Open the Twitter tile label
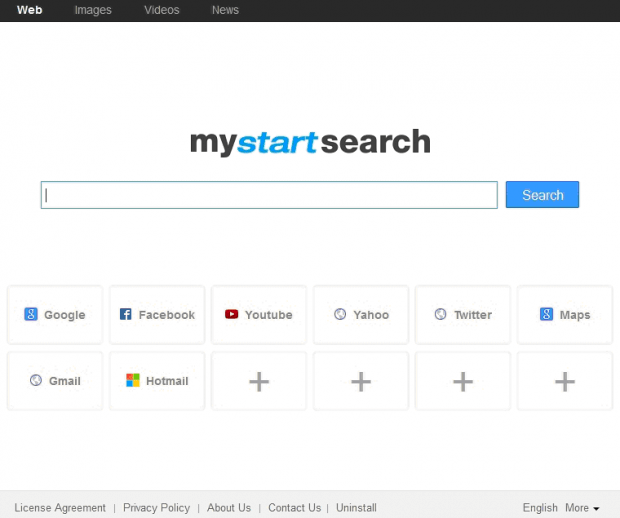This screenshot has height=518, width=620. point(473,315)
